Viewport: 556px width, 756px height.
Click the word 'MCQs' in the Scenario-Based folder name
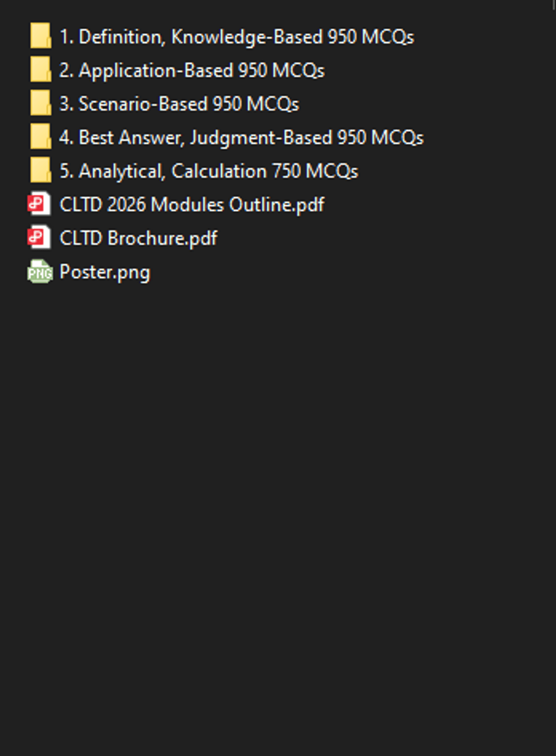[x=273, y=104]
